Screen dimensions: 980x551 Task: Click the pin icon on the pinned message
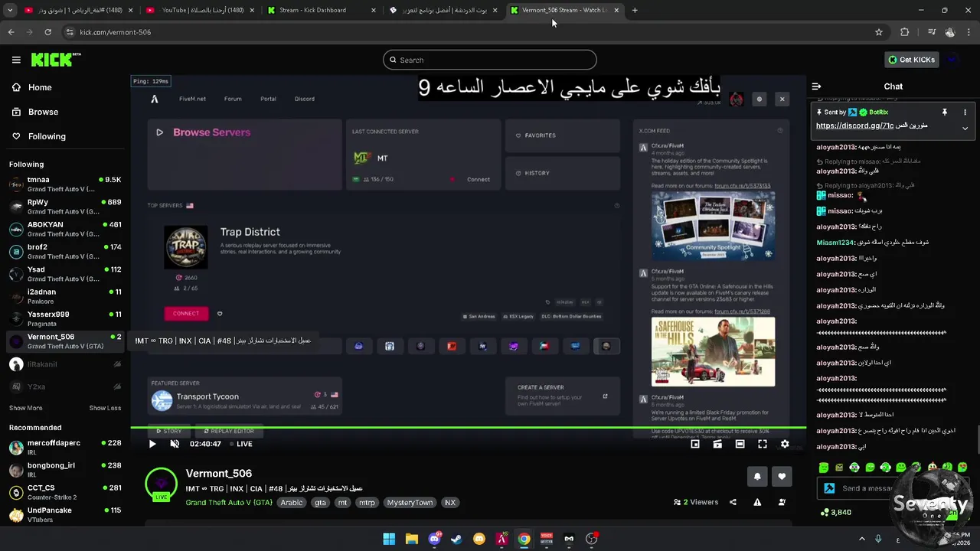[x=944, y=112]
